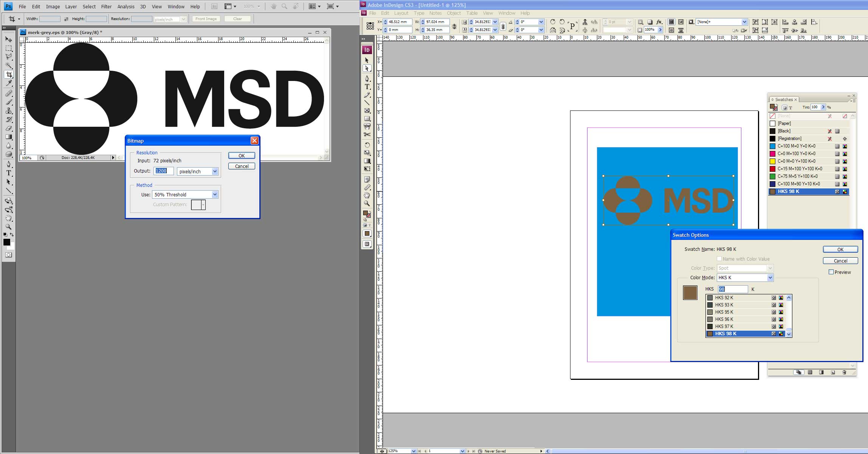Close the Bitmap dialog with the red X
This screenshot has width=868, height=454.
pos(254,141)
